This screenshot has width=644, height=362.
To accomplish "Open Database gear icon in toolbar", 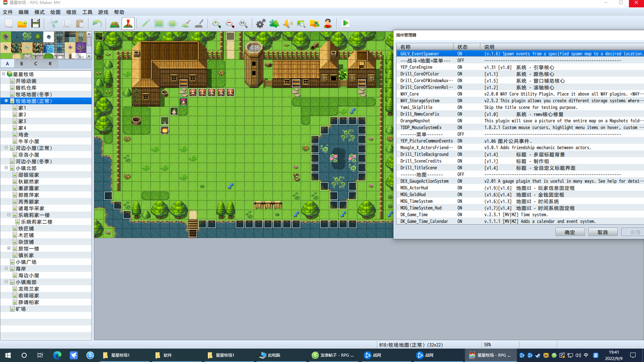I will click(x=261, y=23).
